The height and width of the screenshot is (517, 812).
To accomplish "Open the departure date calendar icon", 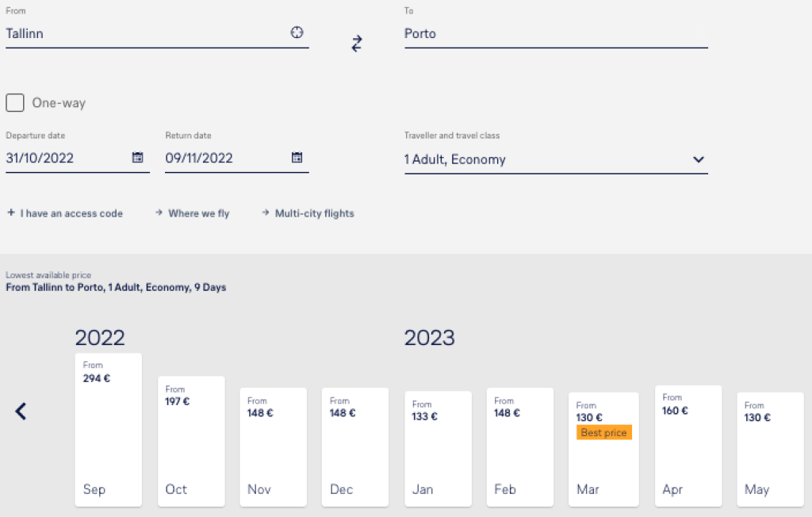I will pos(137,157).
